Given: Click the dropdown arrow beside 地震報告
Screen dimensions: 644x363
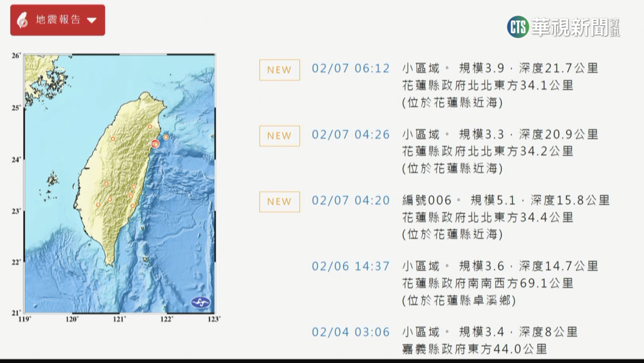Looking at the screenshot, I should coord(91,20).
